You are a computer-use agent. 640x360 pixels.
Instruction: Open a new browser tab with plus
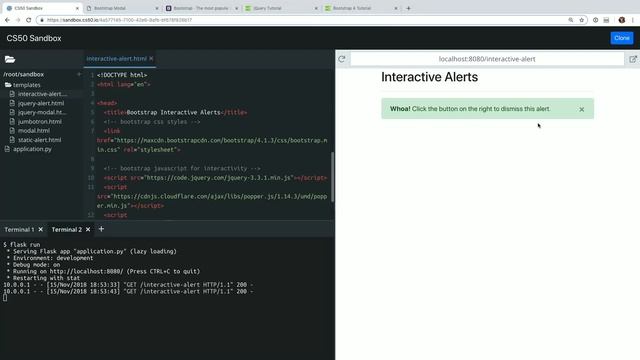point(408,8)
